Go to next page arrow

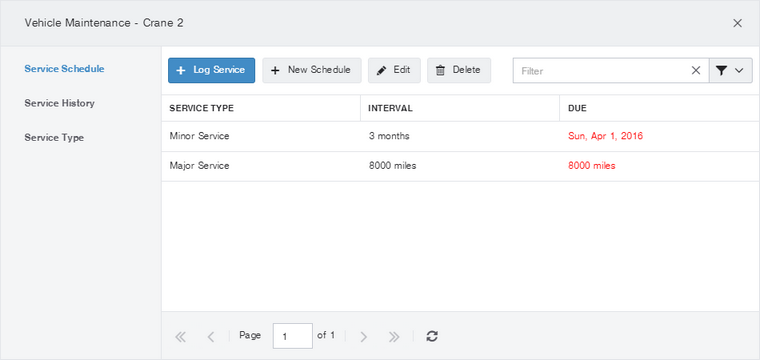[x=364, y=337]
